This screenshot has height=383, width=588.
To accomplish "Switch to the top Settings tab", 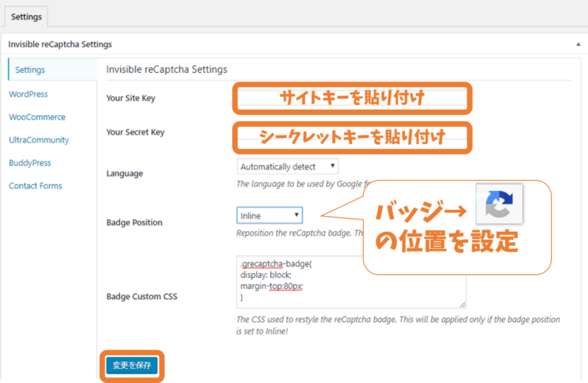I will pyautogui.click(x=26, y=17).
